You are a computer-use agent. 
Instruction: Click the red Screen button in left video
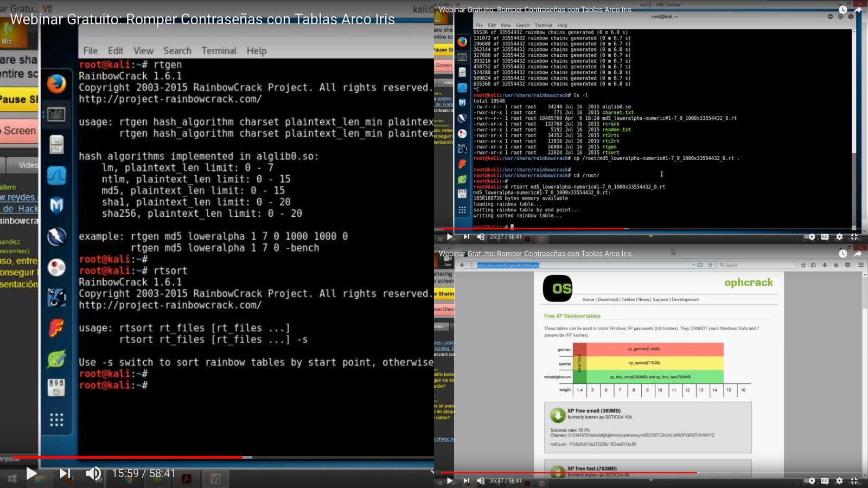(x=19, y=131)
